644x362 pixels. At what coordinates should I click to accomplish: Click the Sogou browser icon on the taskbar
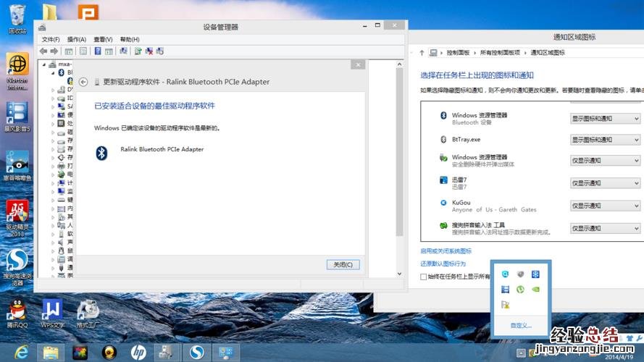coord(197,353)
